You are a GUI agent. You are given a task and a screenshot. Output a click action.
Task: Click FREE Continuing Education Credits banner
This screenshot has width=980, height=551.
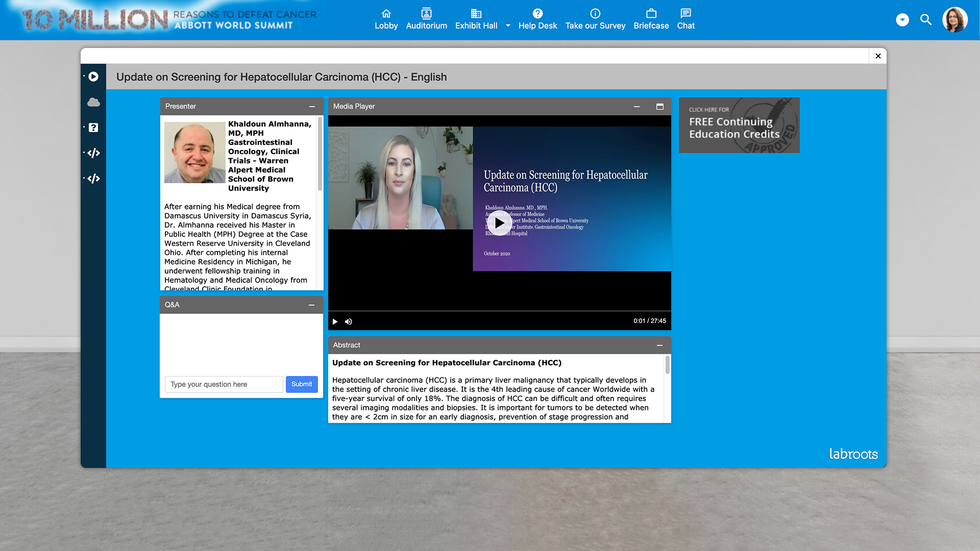(739, 125)
